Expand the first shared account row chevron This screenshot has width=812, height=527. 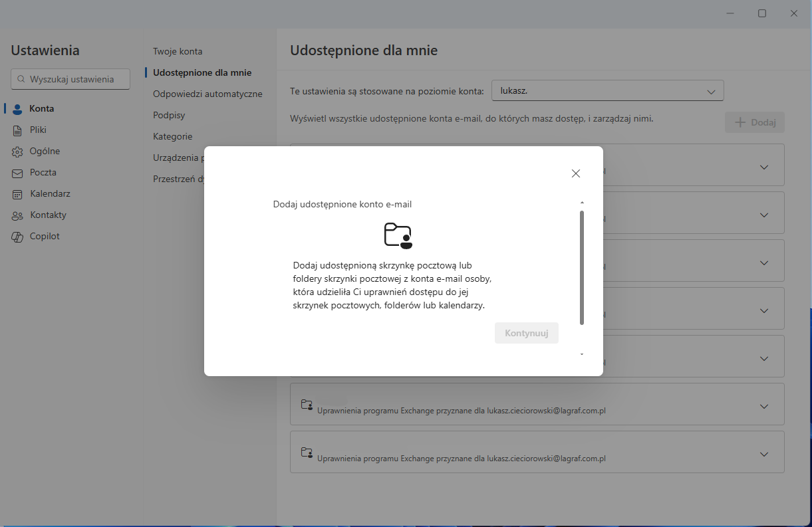764,167
